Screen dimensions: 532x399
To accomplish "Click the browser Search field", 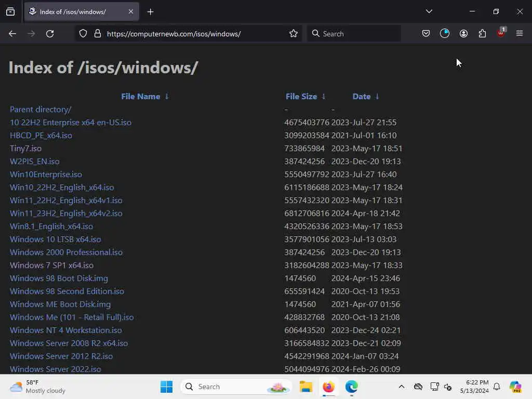I will tap(354, 34).
